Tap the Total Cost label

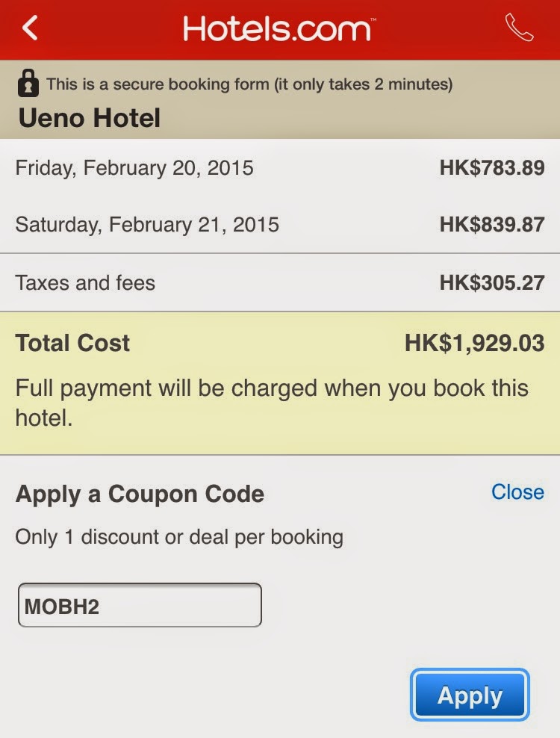coord(72,343)
